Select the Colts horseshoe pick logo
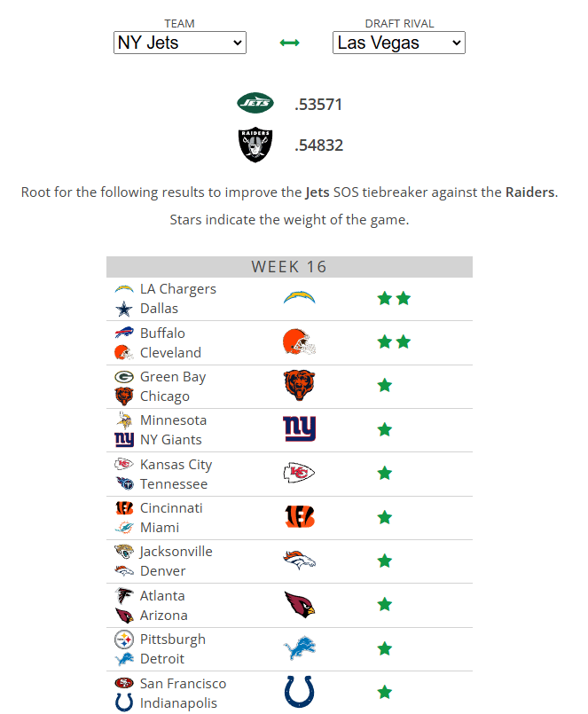Screen dimensions: 588x714 (300, 692)
